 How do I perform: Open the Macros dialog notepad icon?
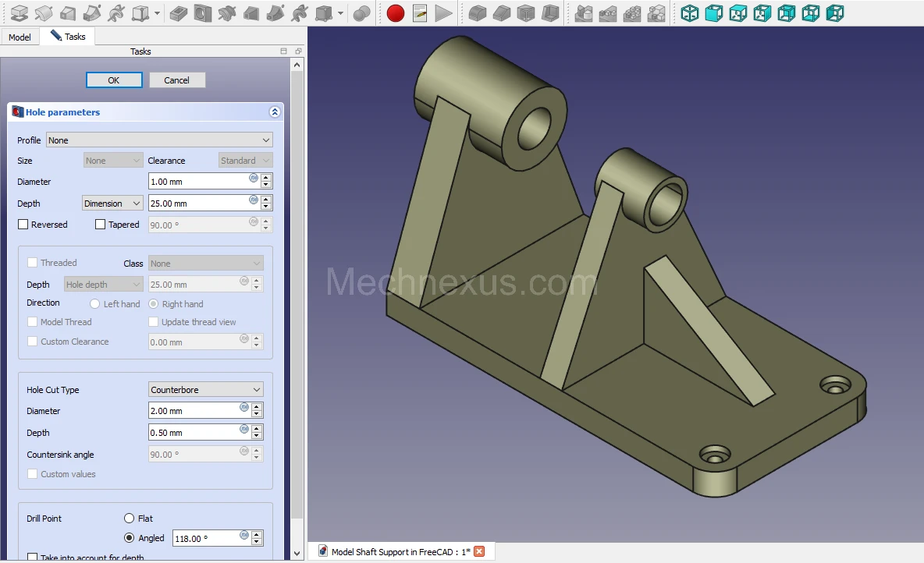pyautogui.click(x=420, y=13)
